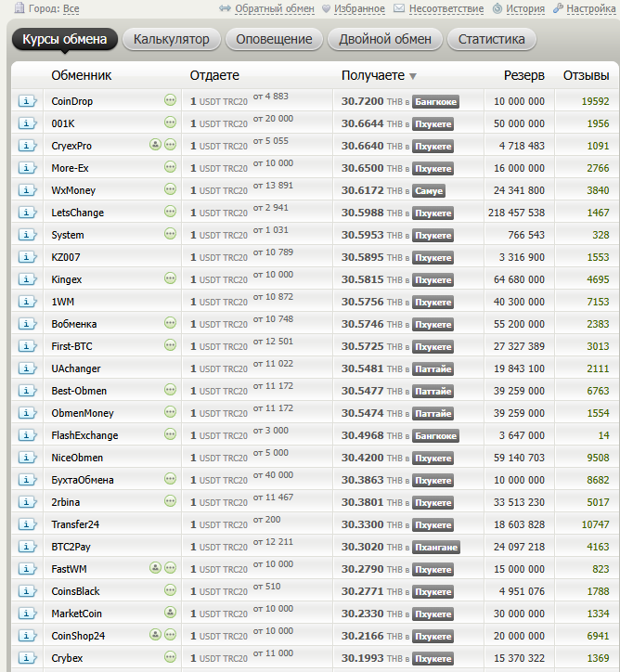
Task: Open Transfer24 reviews count 10747
Action: (595, 524)
